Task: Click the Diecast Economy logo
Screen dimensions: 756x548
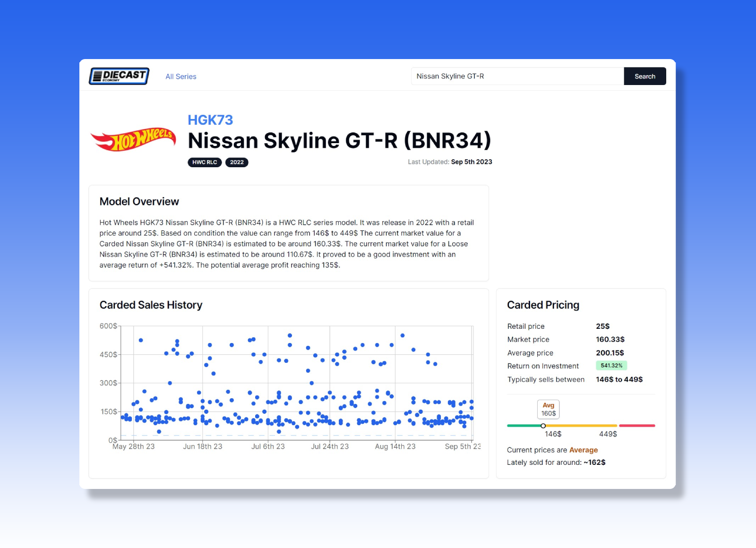Action: coord(119,76)
